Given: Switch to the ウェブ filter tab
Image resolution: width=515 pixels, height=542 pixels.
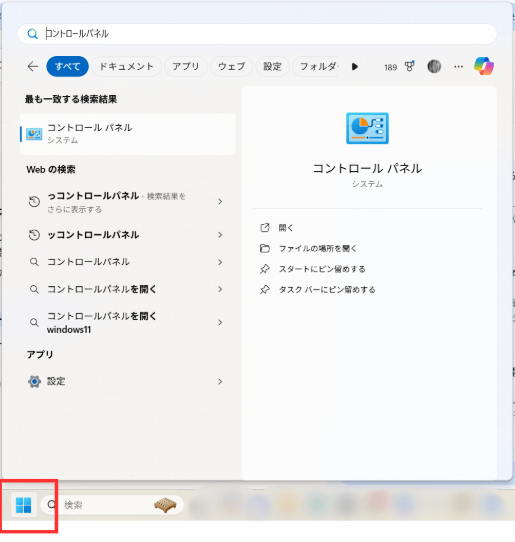Looking at the screenshot, I should 232,66.
